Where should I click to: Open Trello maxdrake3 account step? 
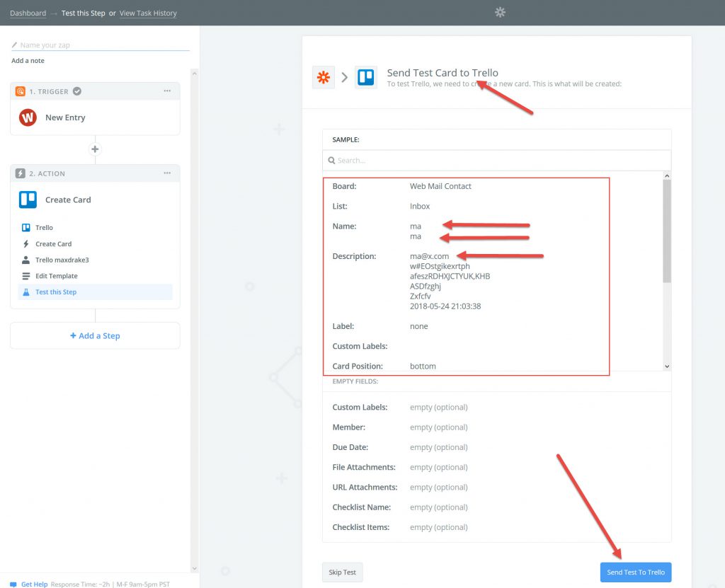click(x=62, y=260)
